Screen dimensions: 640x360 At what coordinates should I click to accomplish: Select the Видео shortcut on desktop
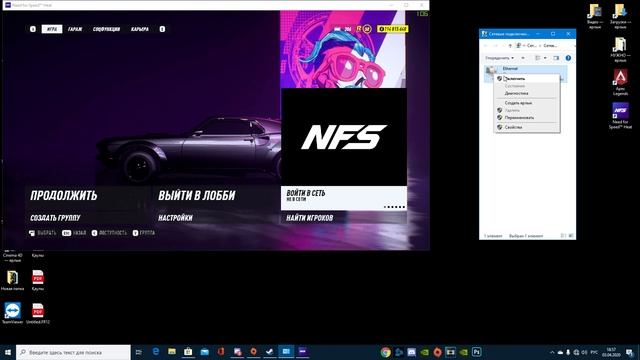595,16
